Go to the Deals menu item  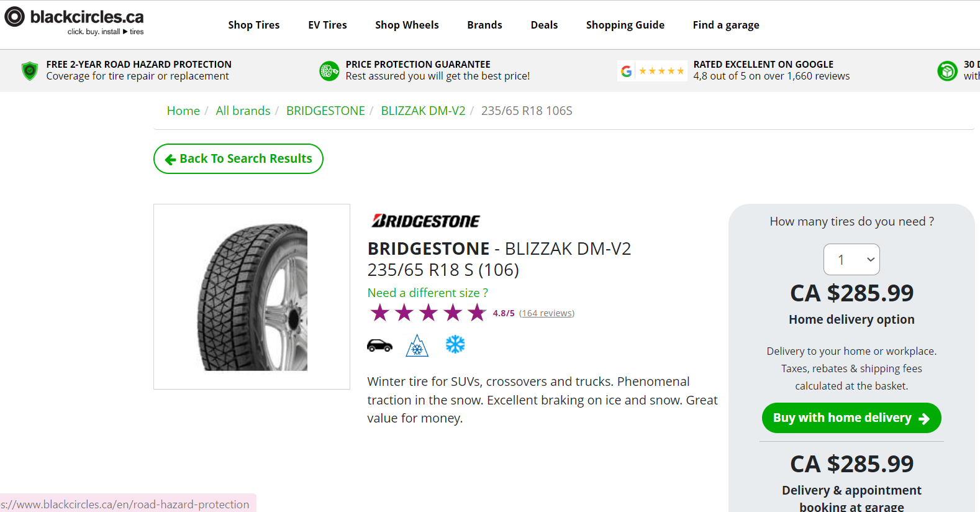[x=544, y=25]
